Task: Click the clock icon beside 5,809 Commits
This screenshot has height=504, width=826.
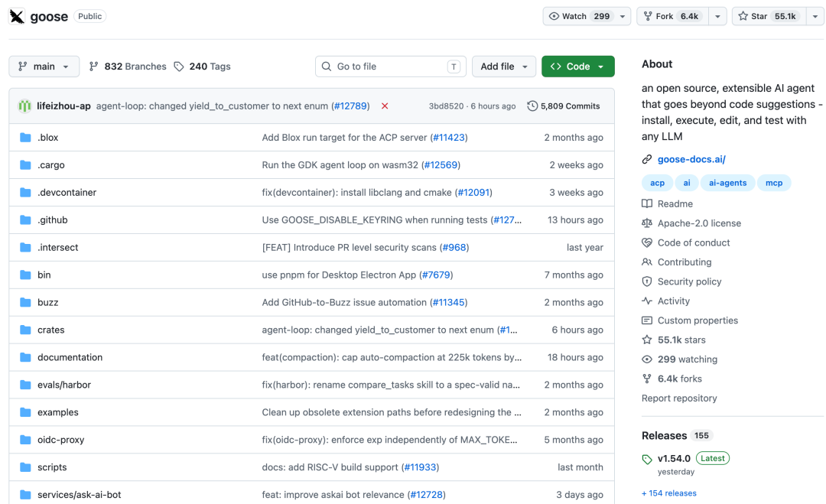Action: 532,106
